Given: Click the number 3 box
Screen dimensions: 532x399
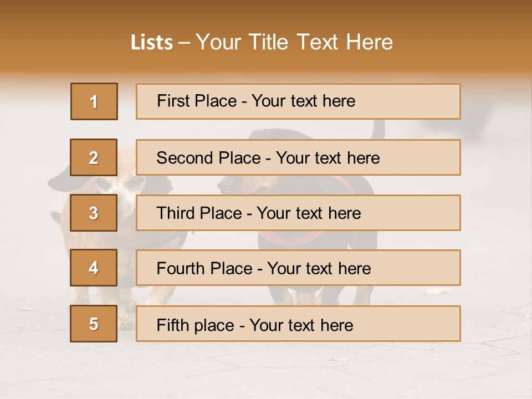Looking at the screenshot, I should [x=94, y=213].
